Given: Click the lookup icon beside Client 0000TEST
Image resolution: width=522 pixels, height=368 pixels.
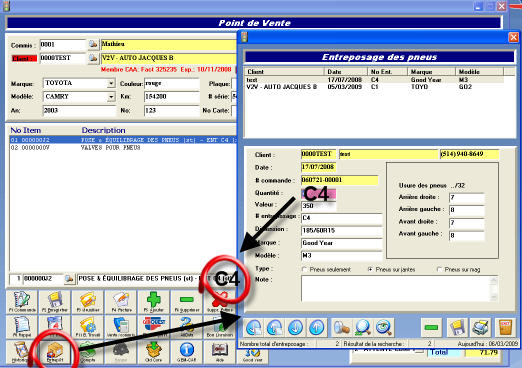Looking at the screenshot, I should 93,58.
